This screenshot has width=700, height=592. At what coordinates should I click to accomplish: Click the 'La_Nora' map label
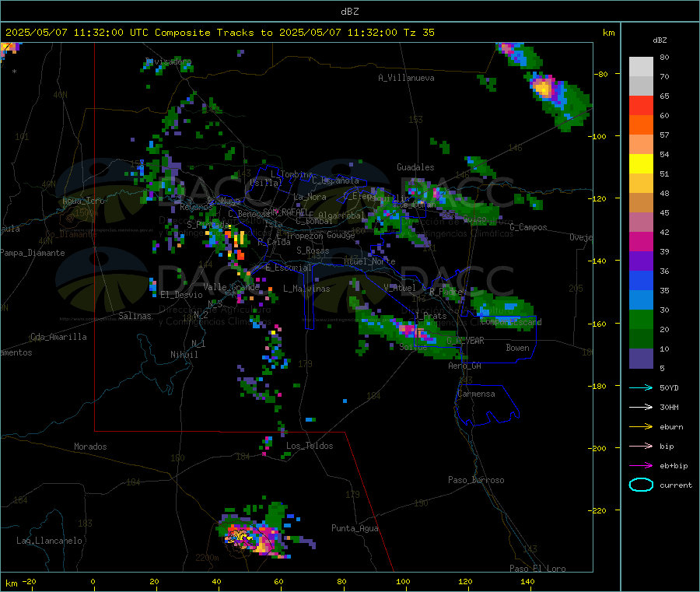[x=310, y=197]
